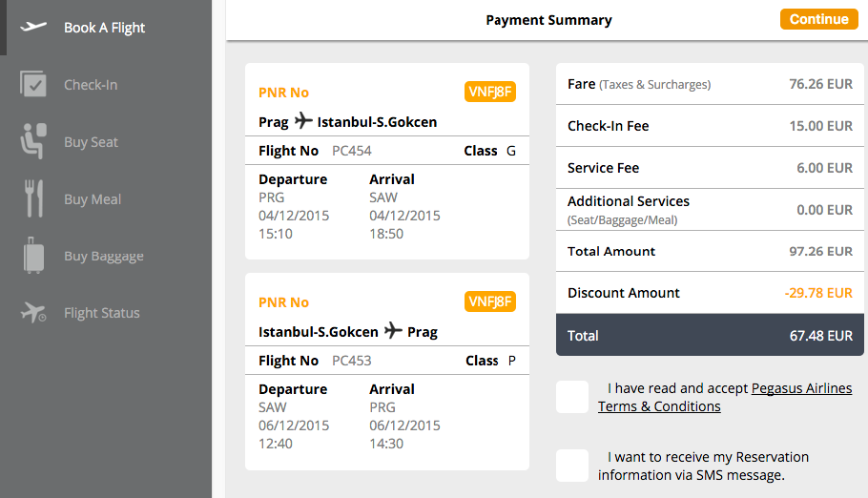The height and width of the screenshot is (498, 868).
Task: Click the Book A Flight airplane icon
Action: point(33,27)
